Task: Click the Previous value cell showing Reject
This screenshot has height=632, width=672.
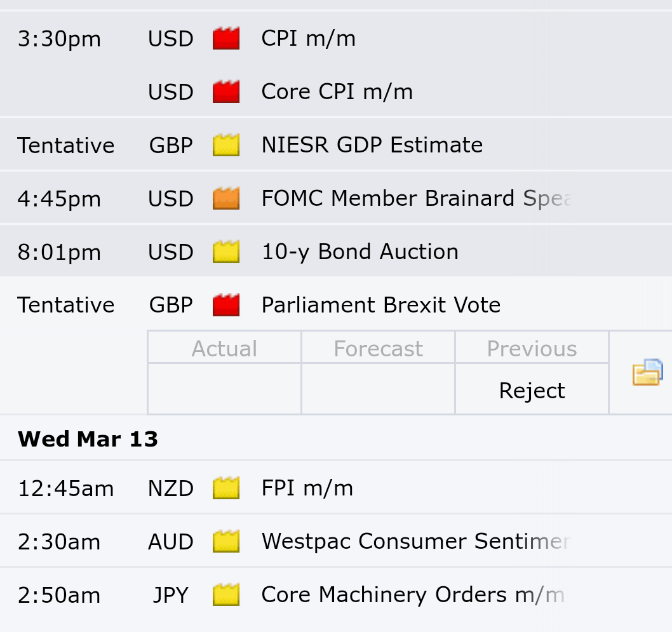Action: coord(532,391)
